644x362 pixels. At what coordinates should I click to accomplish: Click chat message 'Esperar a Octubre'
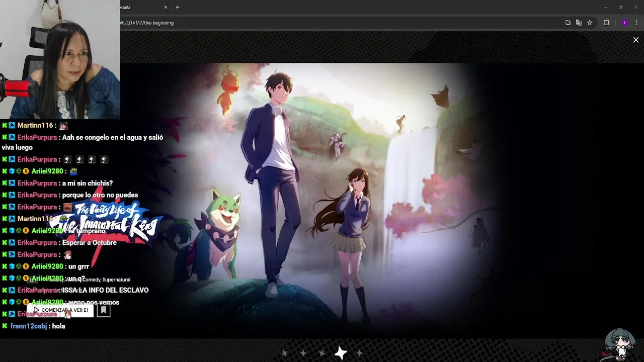(x=89, y=243)
